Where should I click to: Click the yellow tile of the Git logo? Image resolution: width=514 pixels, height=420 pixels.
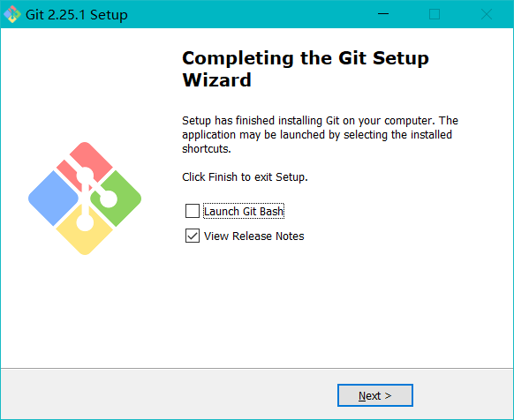(x=84, y=237)
